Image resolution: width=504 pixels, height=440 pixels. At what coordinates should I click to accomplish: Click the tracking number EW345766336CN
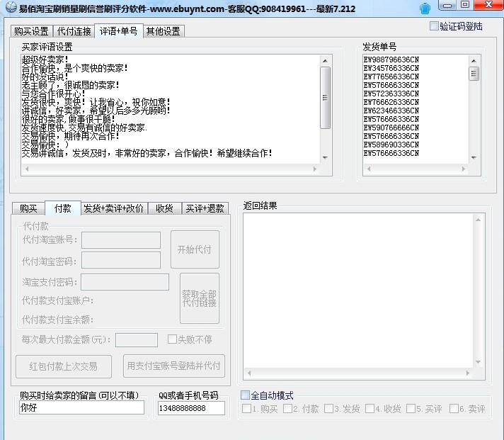click(x=391, y=68)
